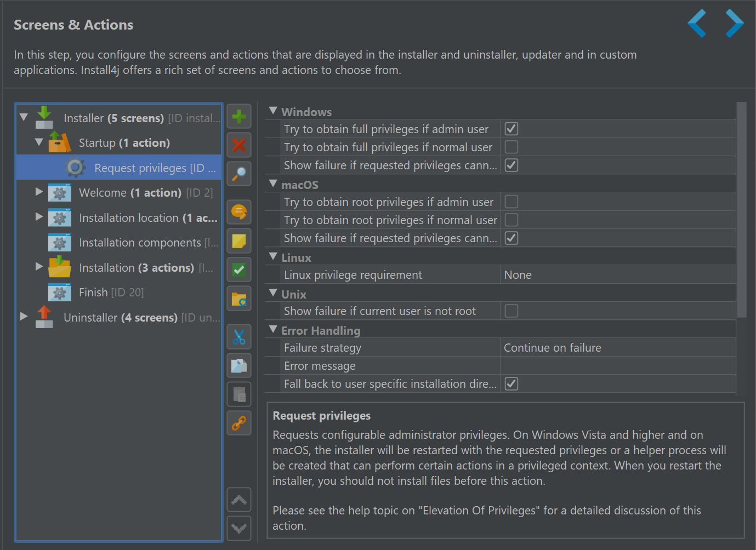The image size is (756, 550).
Task: Click the Failure strategy property label
Action: [322, 348]
